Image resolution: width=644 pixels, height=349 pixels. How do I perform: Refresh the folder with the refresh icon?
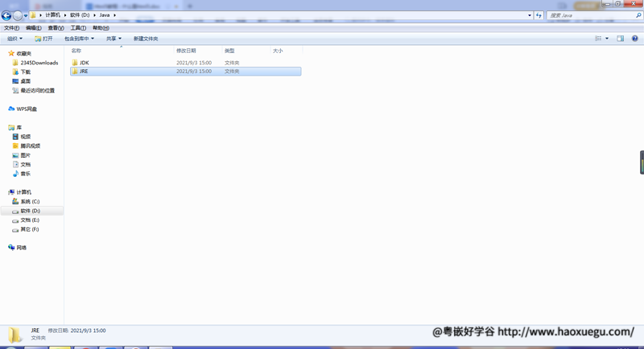point(539,15)
